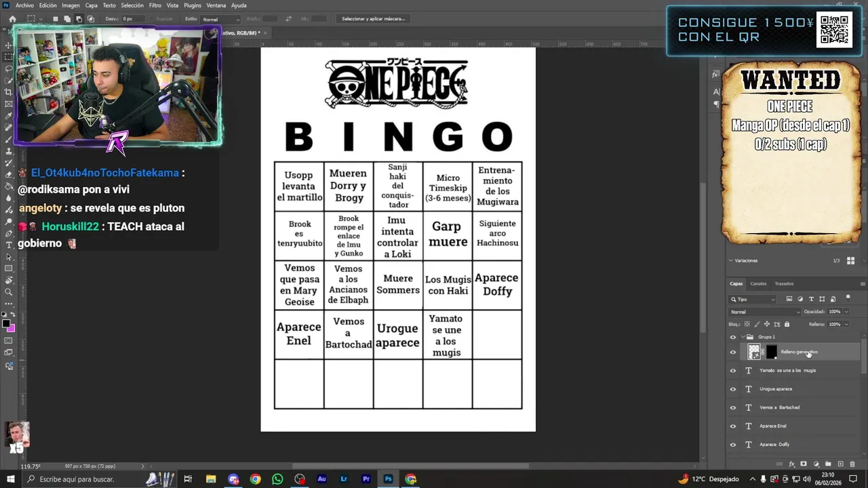The image size is (868, 488).
Task: Hide the Vemos a Bartochad layer
Action: [732, 407]
